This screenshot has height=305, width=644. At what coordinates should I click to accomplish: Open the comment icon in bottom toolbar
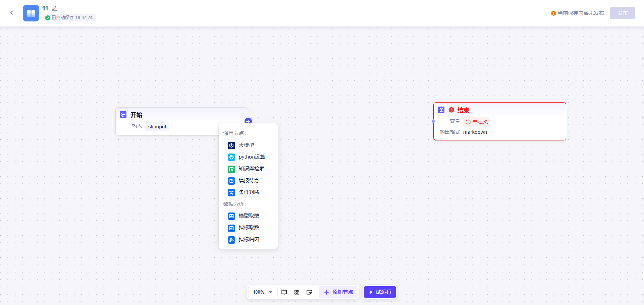[284, 292]
